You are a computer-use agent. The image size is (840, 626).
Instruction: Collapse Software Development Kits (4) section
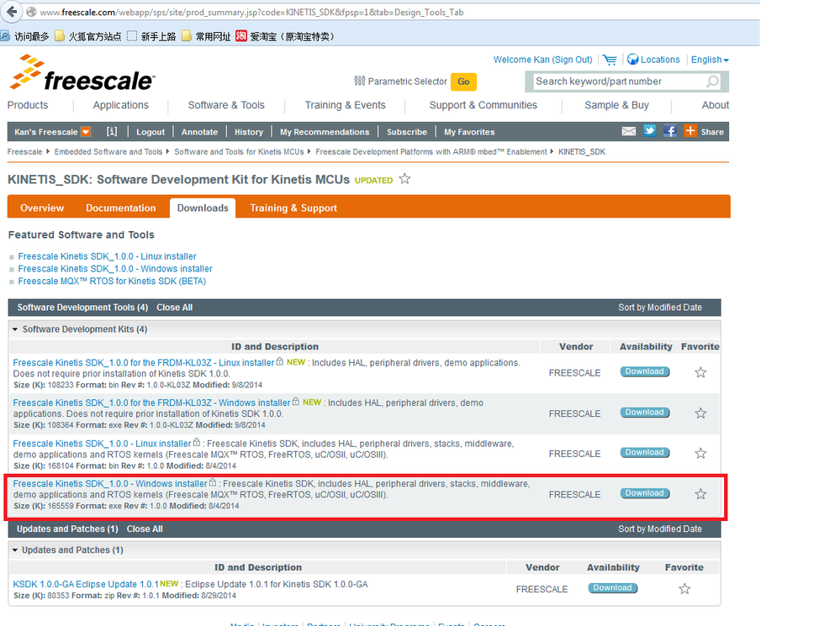pos(15,329)
